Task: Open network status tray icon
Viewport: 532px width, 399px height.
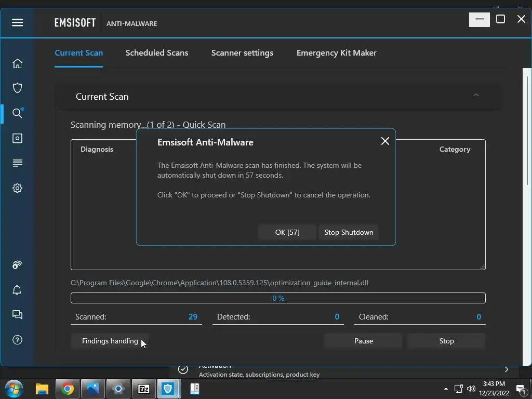Action: [x=459, y=389]
